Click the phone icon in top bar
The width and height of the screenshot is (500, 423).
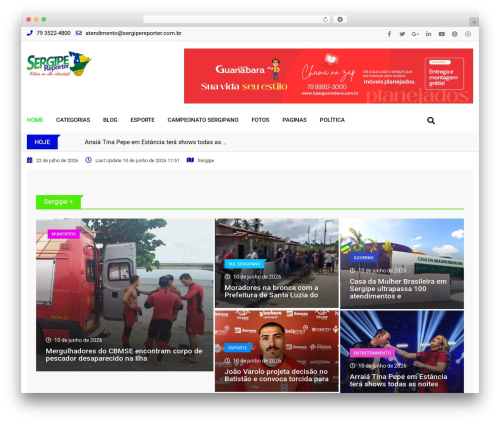click(x=30, y=33)
